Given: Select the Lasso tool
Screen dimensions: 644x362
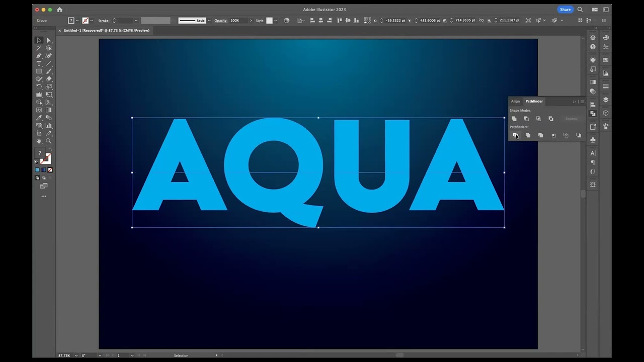Looking at the screenshot, I should (x=49, y=48).
